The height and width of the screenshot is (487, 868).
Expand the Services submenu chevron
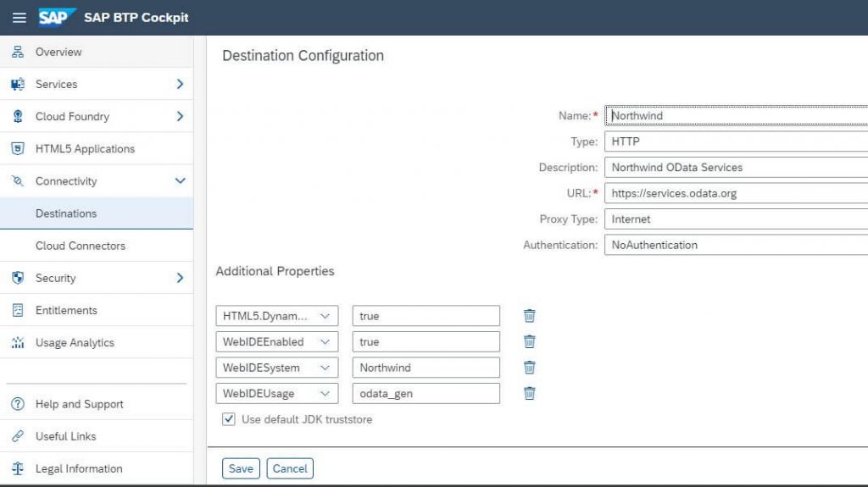(180, 84)
